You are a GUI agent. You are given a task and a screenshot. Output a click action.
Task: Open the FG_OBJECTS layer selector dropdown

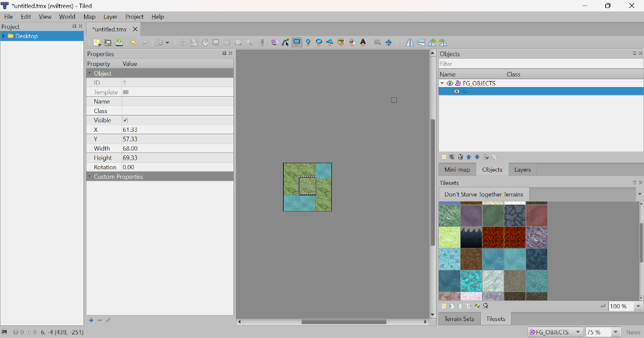click(577, 332)
